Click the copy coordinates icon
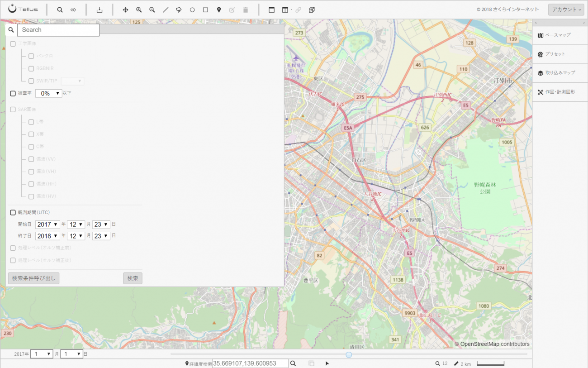588x368 pixels. pyautogui.click(x=312, y=363)
